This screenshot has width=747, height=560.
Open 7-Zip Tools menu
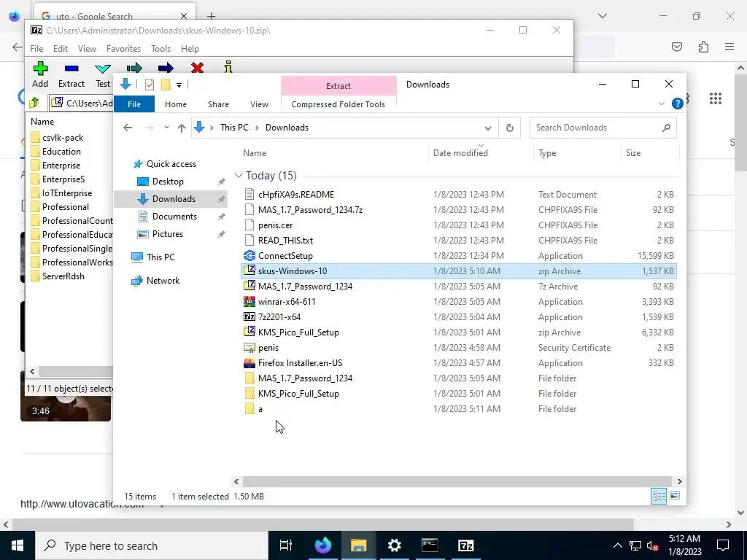tap(160, 49)
